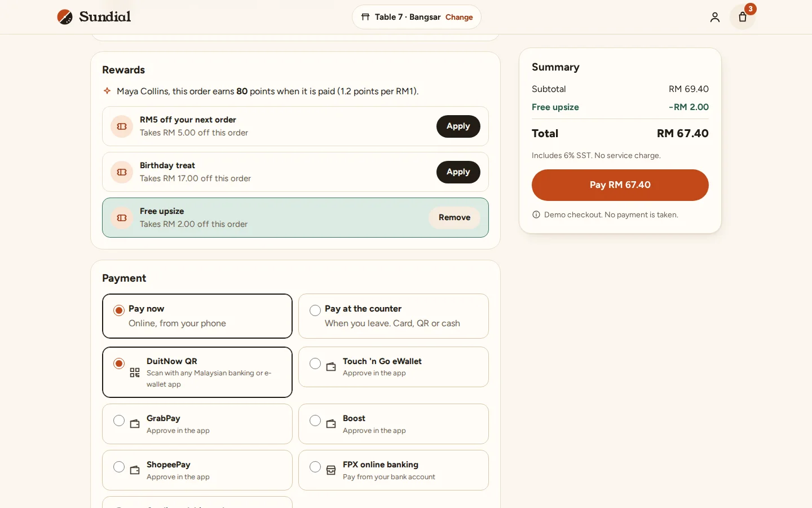Click the 'Includes 6% SST' note
Image resolution: width=812 pixels, height=508 pixels.
tap(596, 155)
